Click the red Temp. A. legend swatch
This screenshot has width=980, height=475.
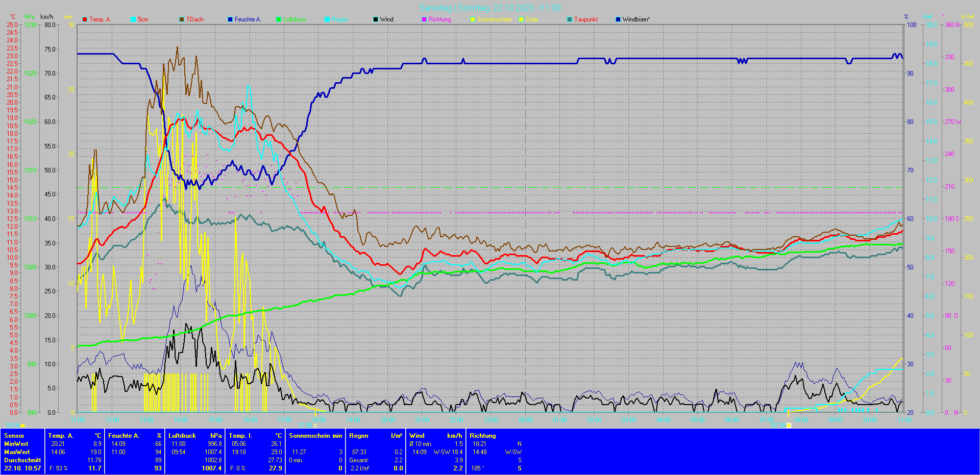coord(85,19)
